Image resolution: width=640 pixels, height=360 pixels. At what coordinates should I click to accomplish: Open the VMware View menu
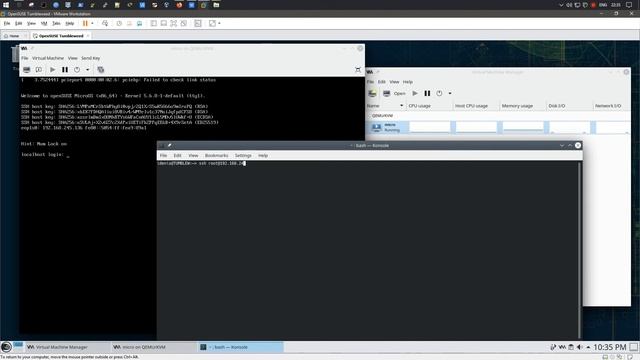pyautogui.click(x=31, y=23)
